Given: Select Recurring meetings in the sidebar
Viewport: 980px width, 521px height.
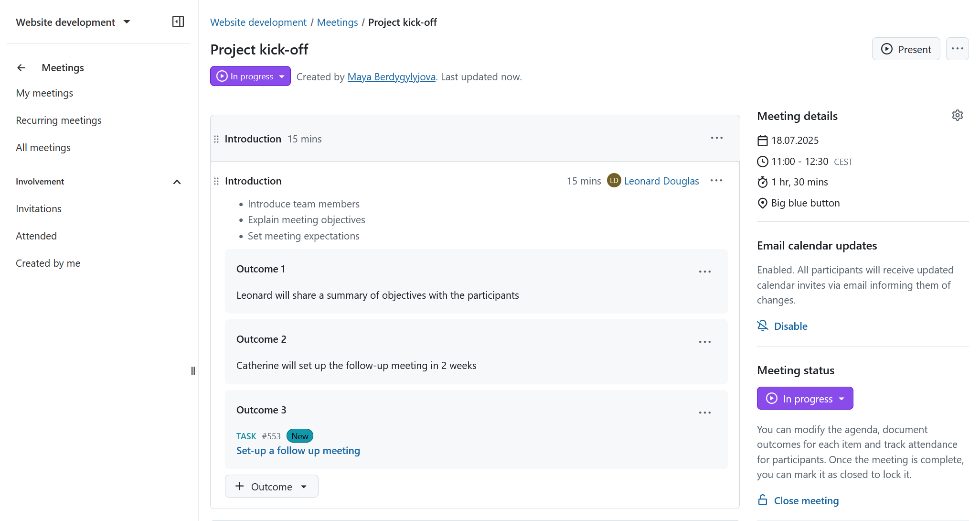Looking at the screenshot, I should (58, 120).
